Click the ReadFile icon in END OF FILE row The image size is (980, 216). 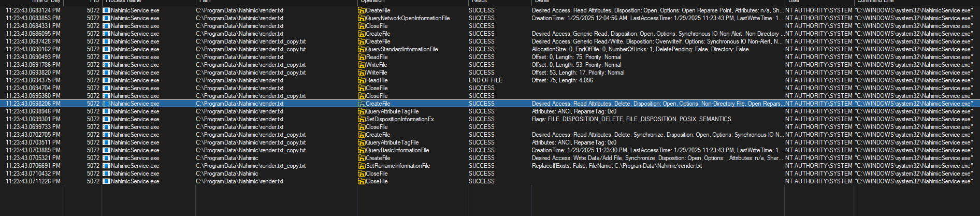click(x=362, y=80)
